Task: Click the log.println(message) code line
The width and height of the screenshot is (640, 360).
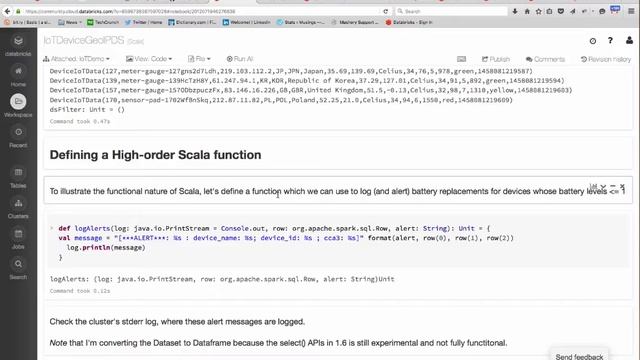Action: [x=106, y=248]
